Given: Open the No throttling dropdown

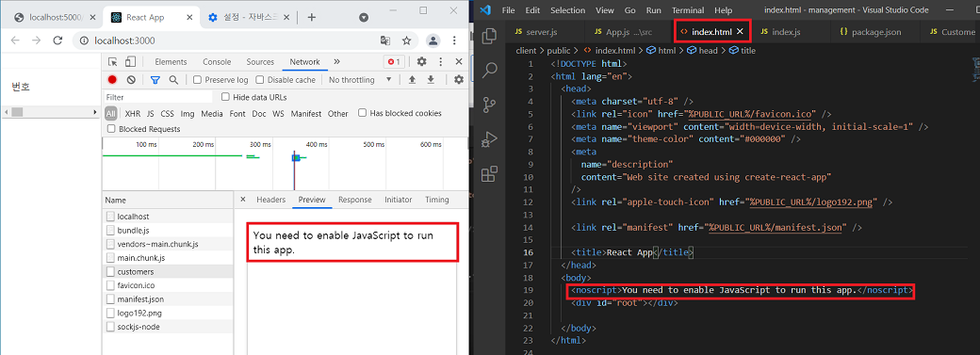Looking at the screenshot, I should pos(360,80).
